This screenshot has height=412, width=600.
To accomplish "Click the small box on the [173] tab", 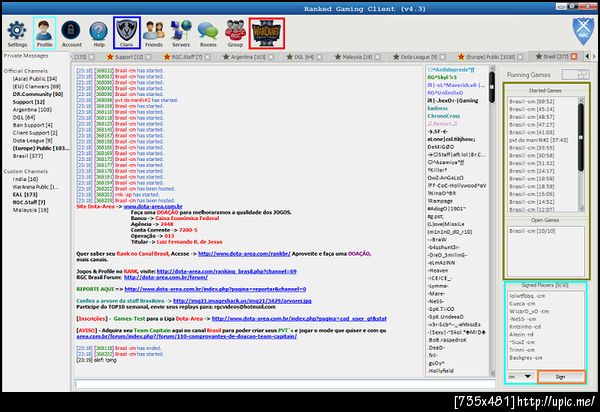I will pos(91,57).
